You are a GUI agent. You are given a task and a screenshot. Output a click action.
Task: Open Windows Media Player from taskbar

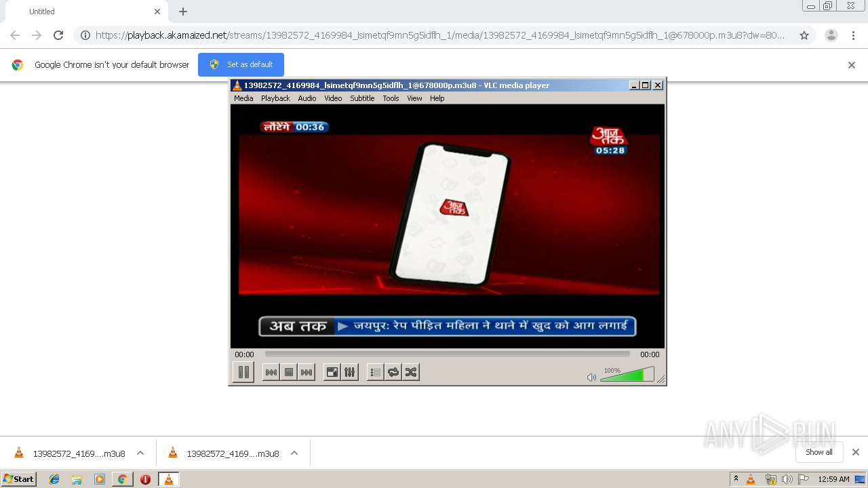[100, 479]
